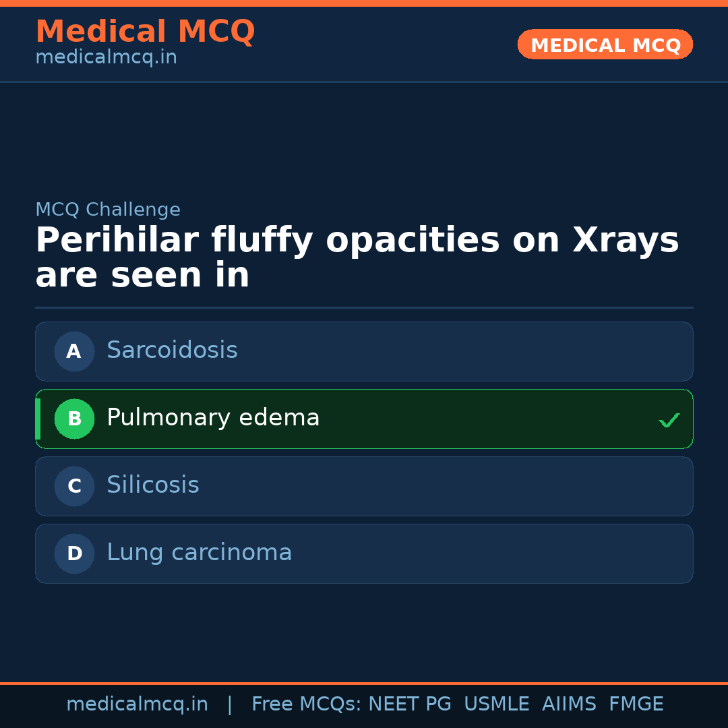Choose the Silicosis answer option
Image resolution: width=728 pixels, height=728 pixels.
(364, 486)
